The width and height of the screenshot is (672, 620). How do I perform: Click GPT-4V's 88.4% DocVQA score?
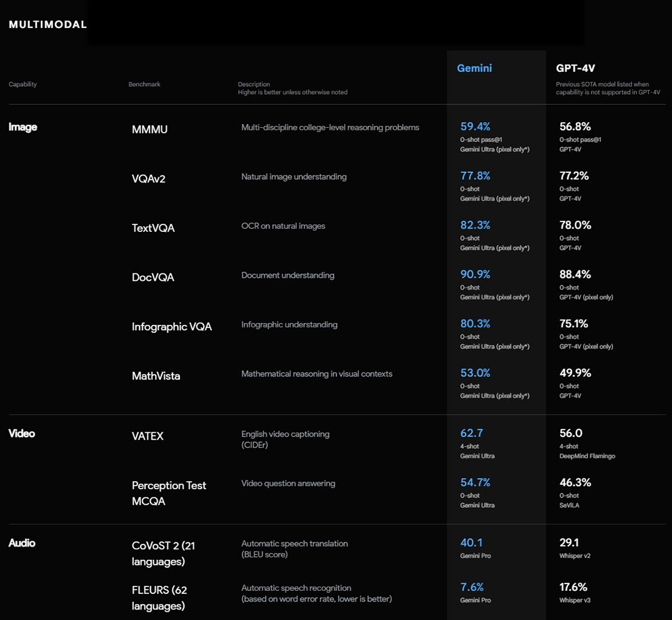coord(575,275)
